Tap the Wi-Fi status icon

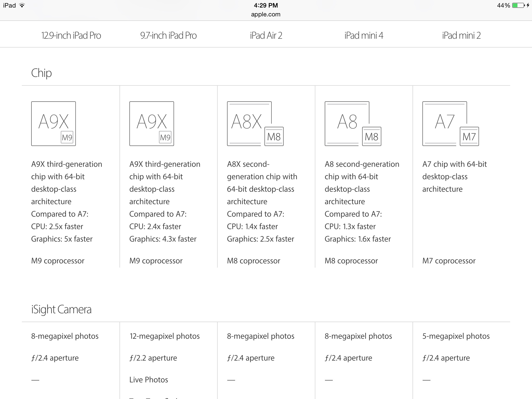pyautogui.click(x=22, y=5)
